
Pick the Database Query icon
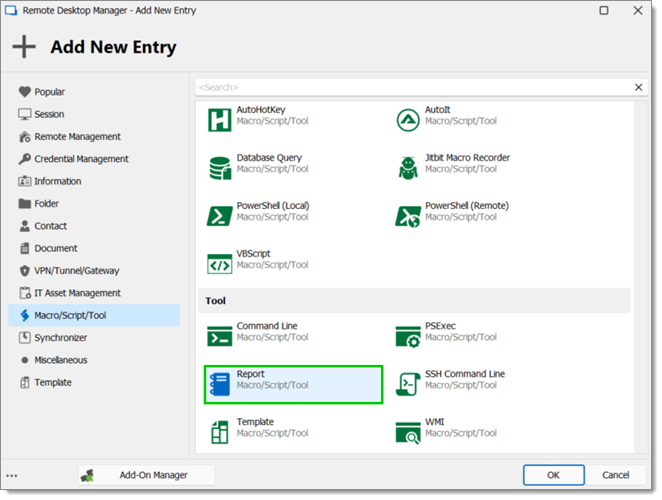point(220,168)
